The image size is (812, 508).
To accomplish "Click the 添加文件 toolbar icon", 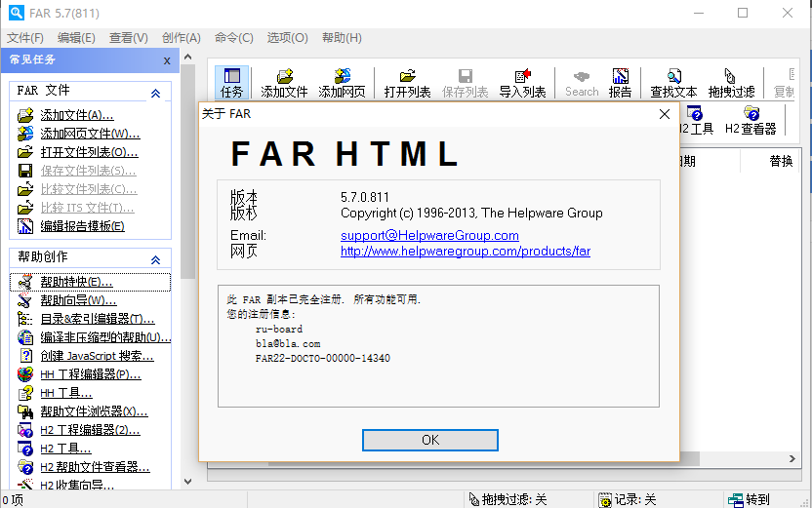I will 284,82.
